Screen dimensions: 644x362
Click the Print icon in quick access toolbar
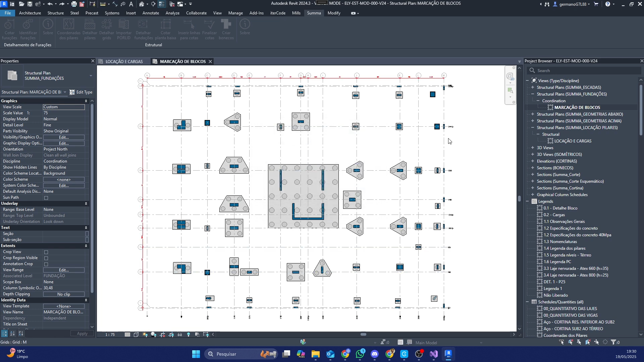coord(74,4)
